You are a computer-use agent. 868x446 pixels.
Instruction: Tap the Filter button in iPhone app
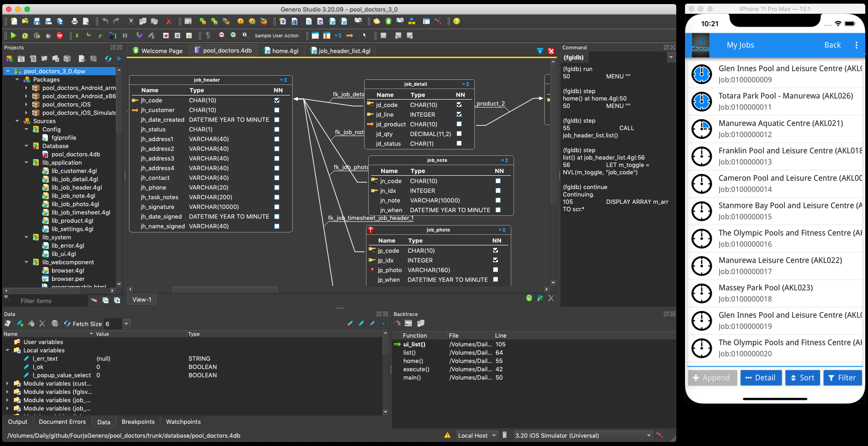(x=842, y=378)
